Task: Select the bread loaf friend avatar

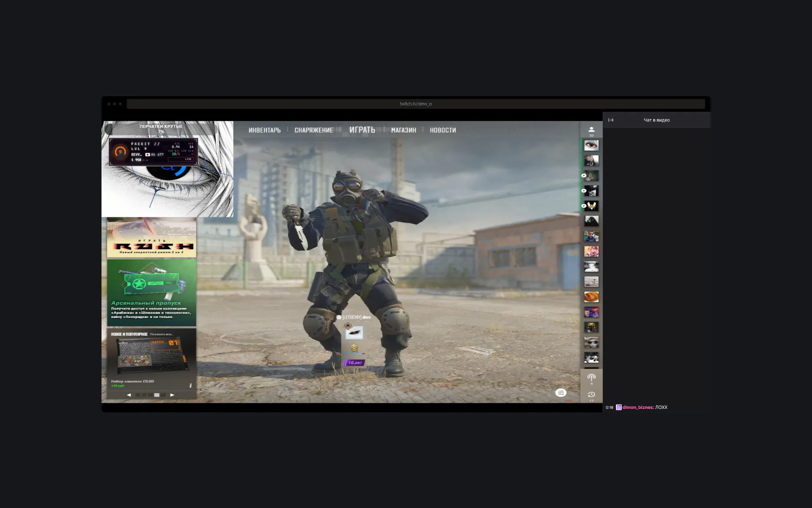Action: 591,297
